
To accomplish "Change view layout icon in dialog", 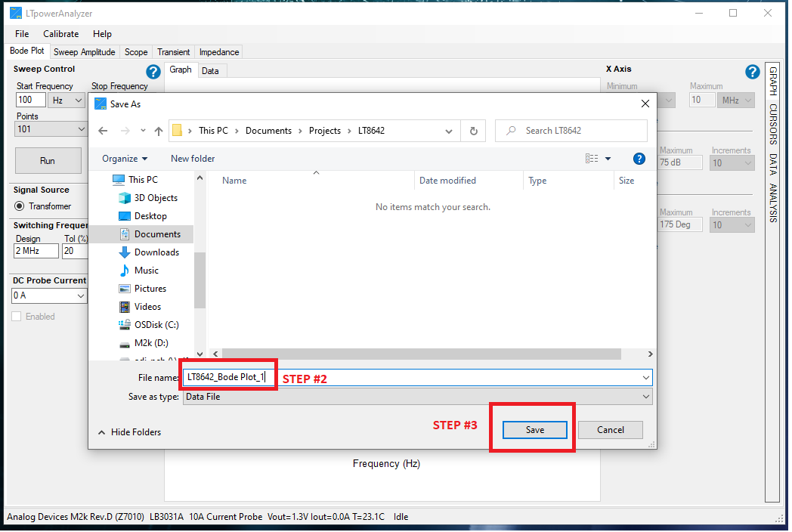I will [x=592, y=159].
